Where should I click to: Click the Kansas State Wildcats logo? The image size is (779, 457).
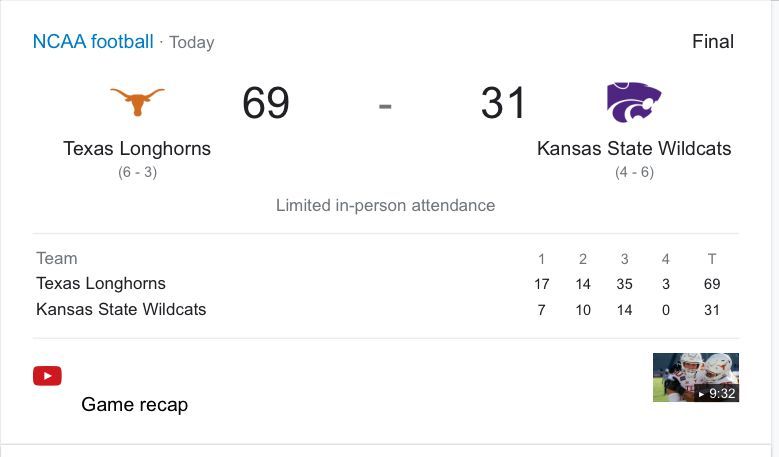[x=634, y=102]
